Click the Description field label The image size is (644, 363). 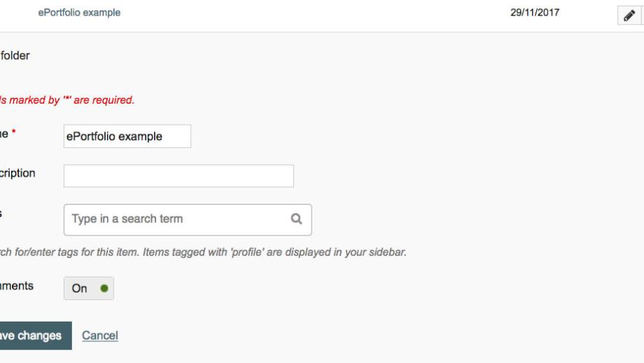(x=17, y=173)
